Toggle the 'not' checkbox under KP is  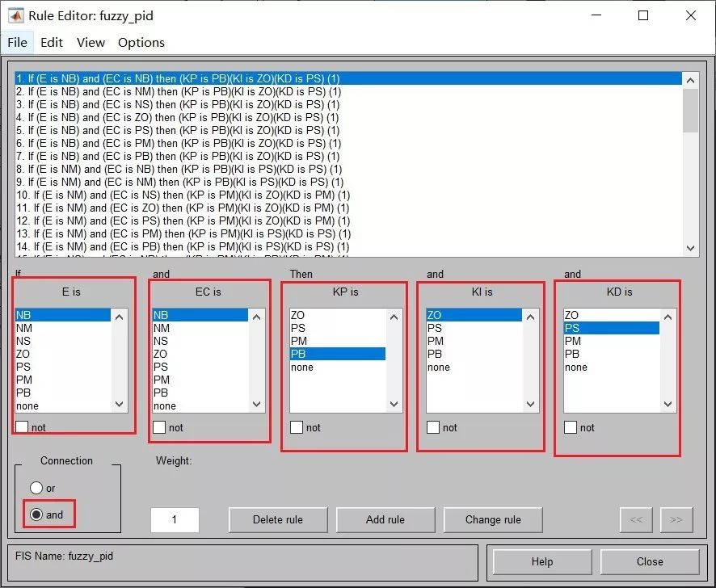[297, 427]
